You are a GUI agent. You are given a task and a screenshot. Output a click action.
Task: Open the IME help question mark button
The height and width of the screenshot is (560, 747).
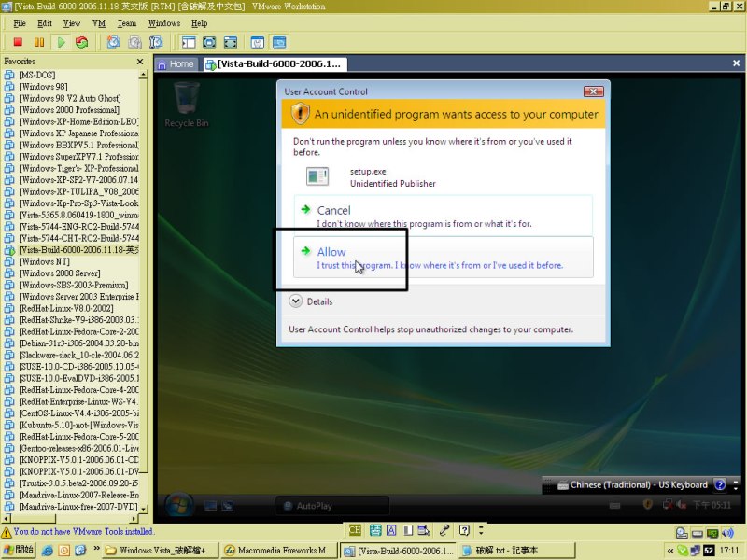(x=464, y=530)
